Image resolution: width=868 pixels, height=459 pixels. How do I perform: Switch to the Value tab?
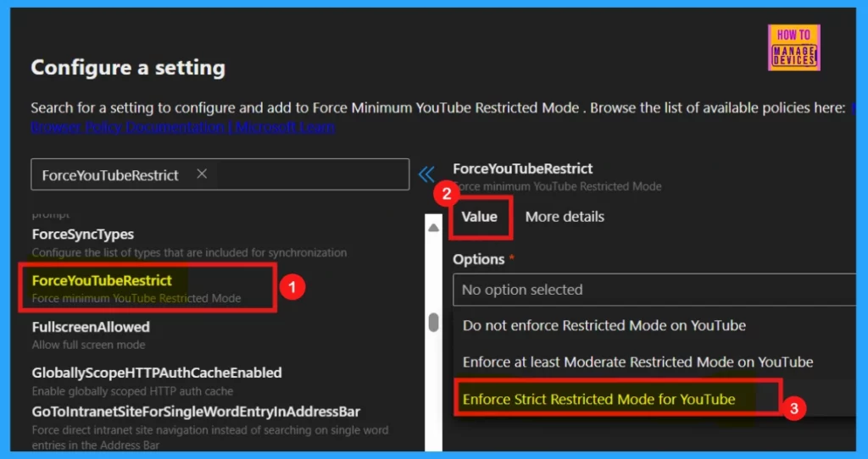click(480, 217)
